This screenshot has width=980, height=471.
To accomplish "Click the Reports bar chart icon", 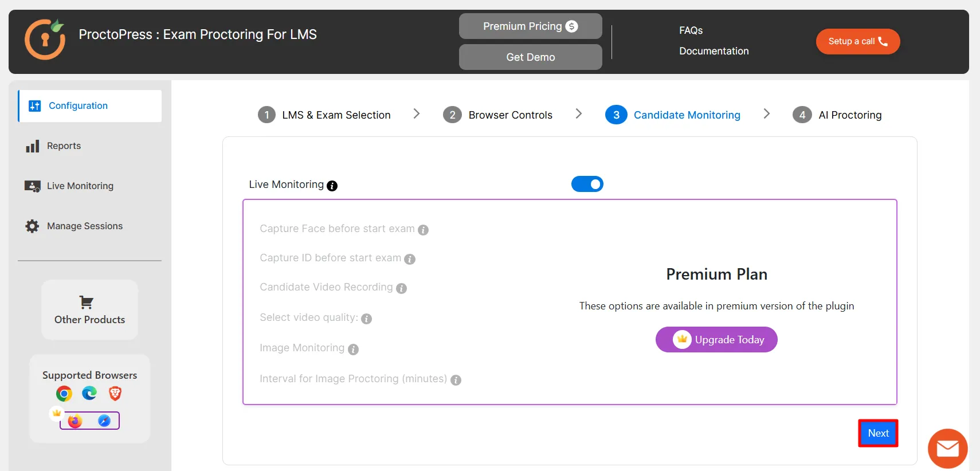I will tap(33, 146).
